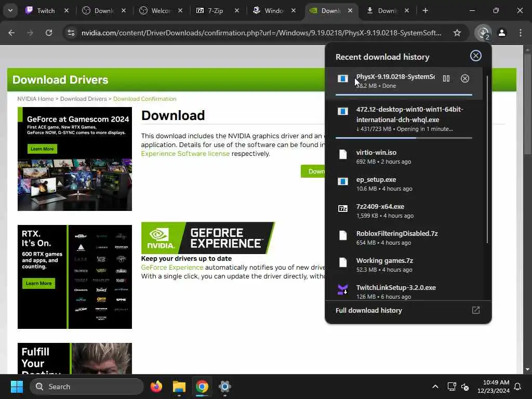Open 7z2409-x64.exe from download history
Image resolution: width=532 pixels, height=399 pixels.
[404, 211]
